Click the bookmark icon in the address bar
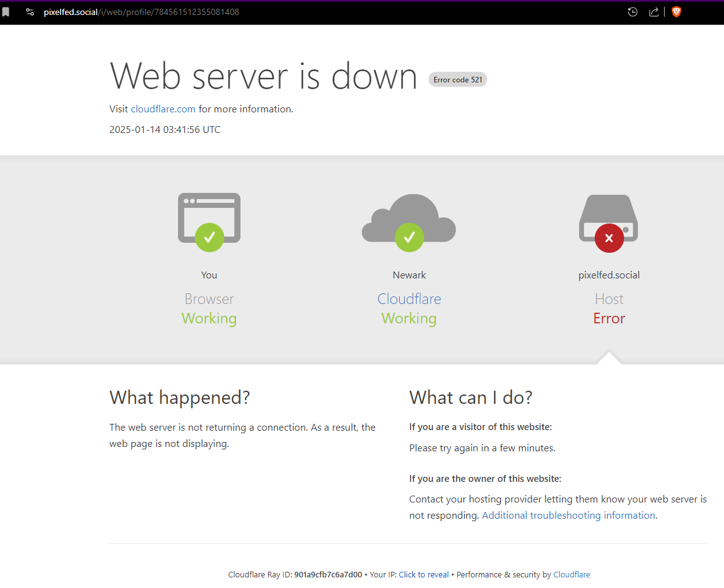724x588 pixels. (x=7, y=11)
